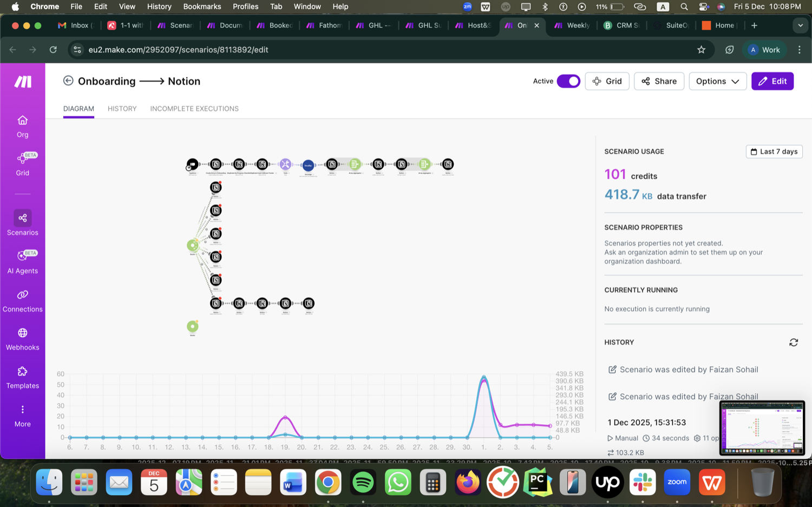Reload the page in Chrome

tap(53, 50)
